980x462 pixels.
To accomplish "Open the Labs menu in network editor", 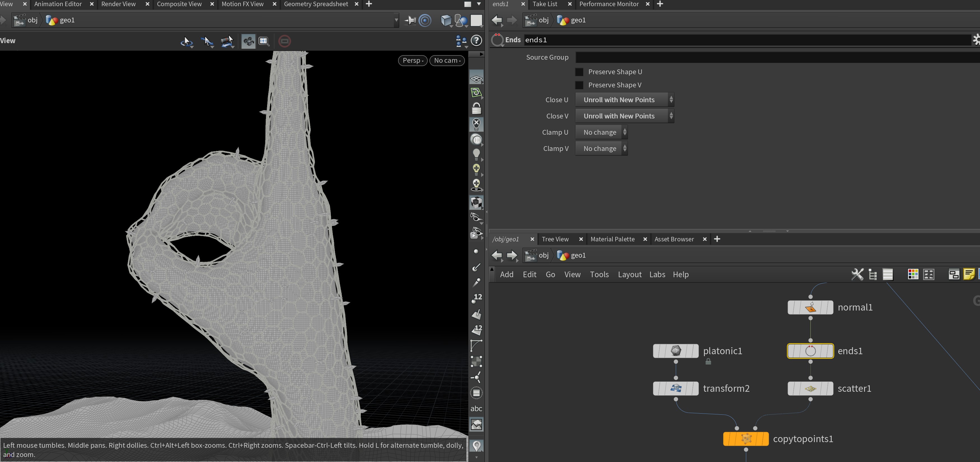I will (x=657, y=274).
